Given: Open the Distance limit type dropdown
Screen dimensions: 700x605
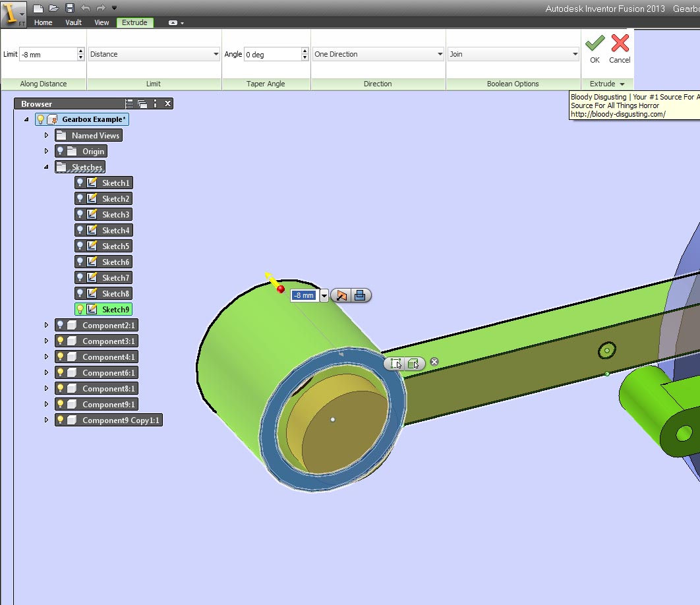Looking at the screenshot, I should point(154,54).
